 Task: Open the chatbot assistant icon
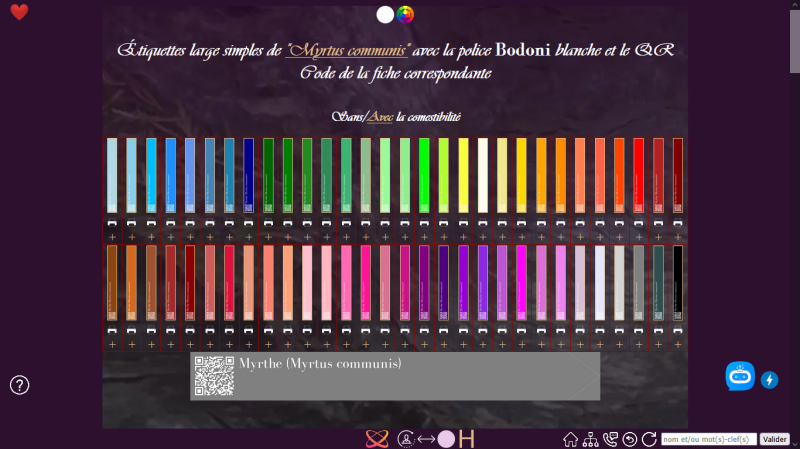pos(740,376)
